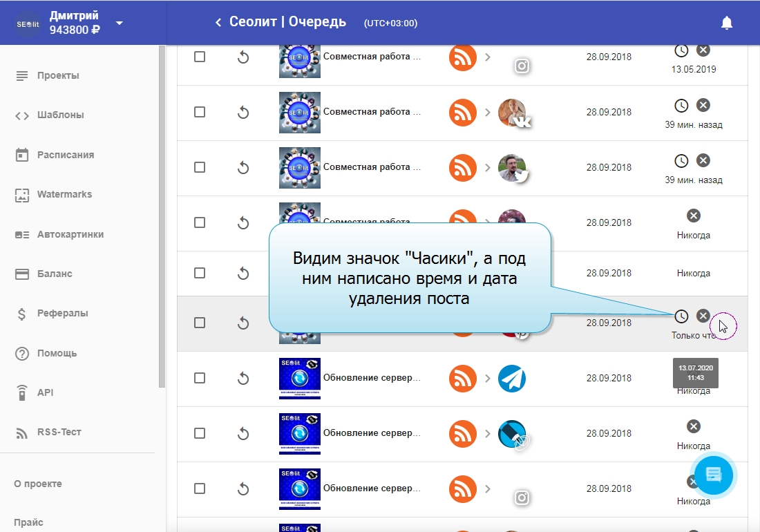Click the VK account avatar icon

pyautogui.click(x=513, y=112)
